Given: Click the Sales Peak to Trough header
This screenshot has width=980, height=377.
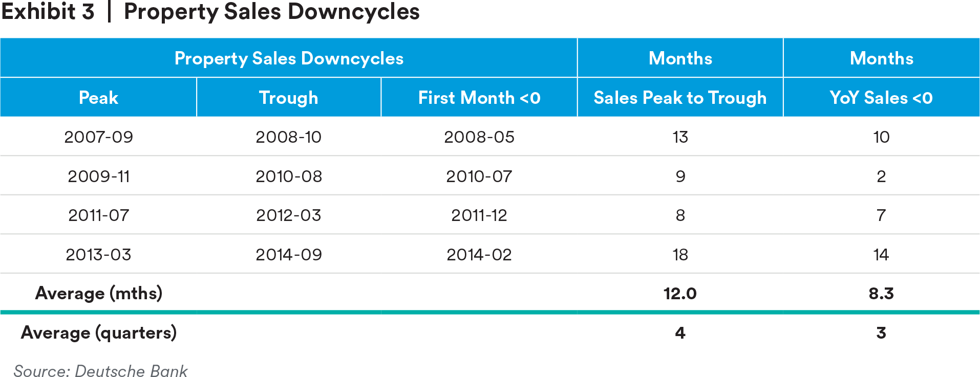Looking at the screenshot, I should click(680, 98).
